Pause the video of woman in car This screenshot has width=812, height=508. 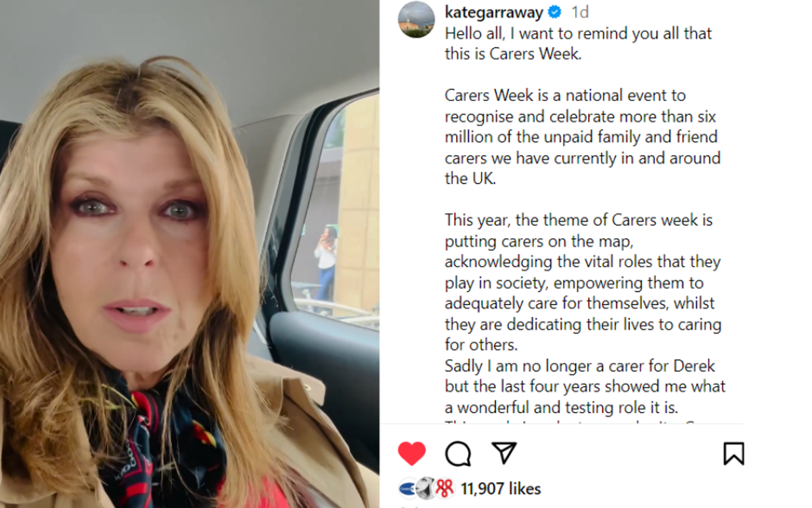click(x=189, y=254)
